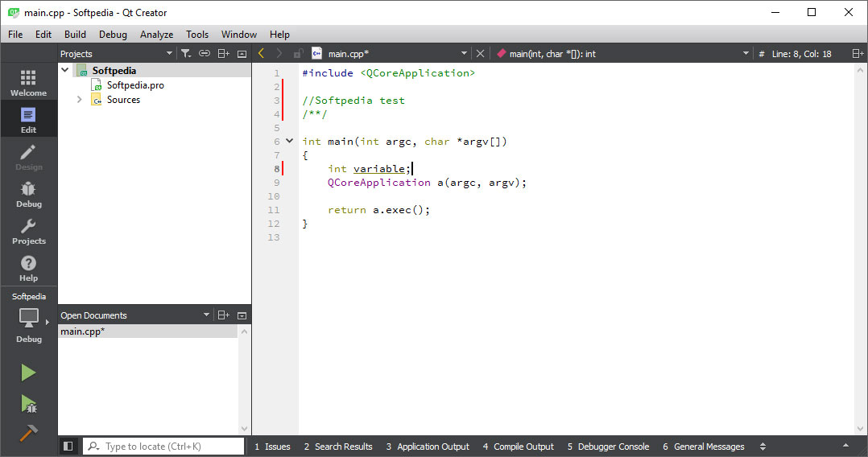Open the Debug mode in sidebar
The height and width of the screenshot is (457, 868).
(x=28, y=194)
